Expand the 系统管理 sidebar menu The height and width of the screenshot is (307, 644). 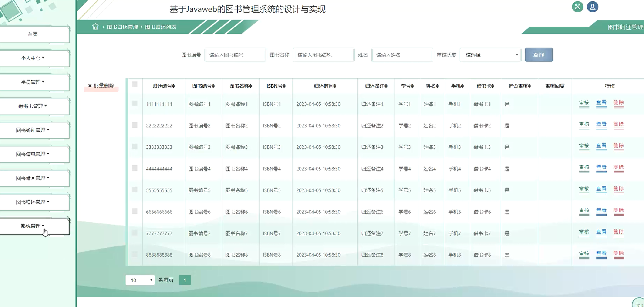(33, 226)
